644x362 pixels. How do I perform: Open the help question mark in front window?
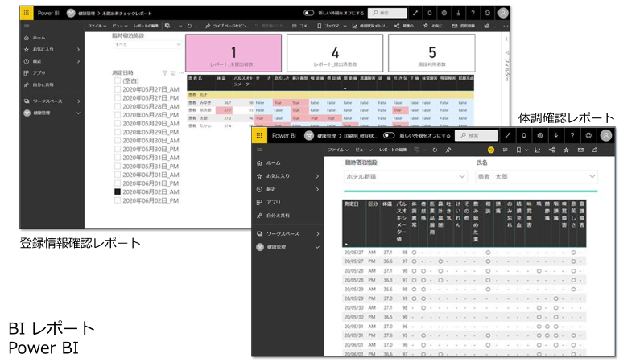click(x=572, y=135)
